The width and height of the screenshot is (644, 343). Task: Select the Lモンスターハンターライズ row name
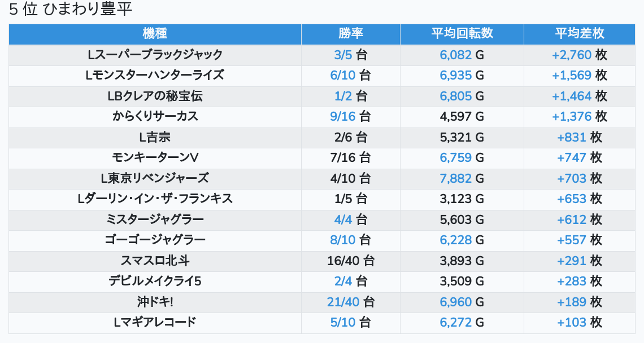pyautogui.click(x=155, y=76)
